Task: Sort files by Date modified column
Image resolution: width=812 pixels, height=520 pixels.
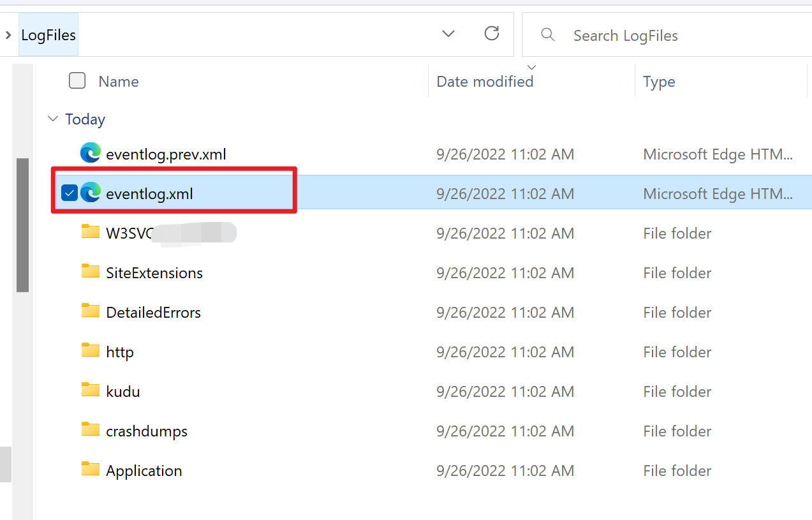Action: 485,82
